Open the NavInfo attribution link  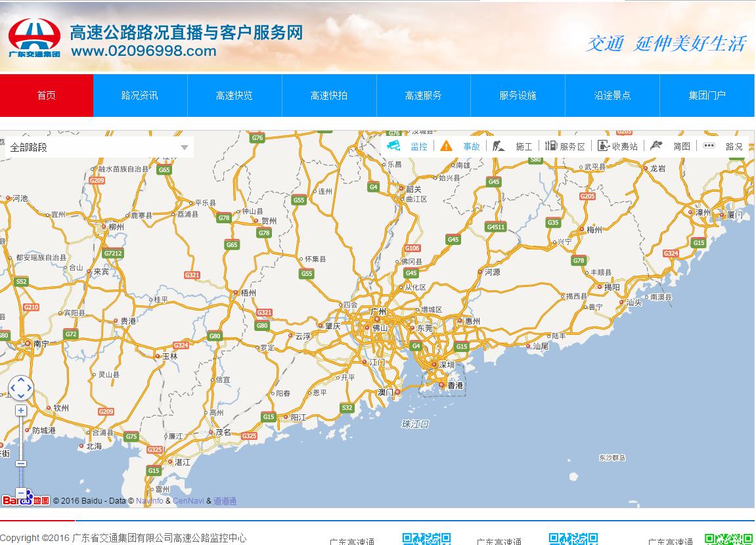click(150, 500)
